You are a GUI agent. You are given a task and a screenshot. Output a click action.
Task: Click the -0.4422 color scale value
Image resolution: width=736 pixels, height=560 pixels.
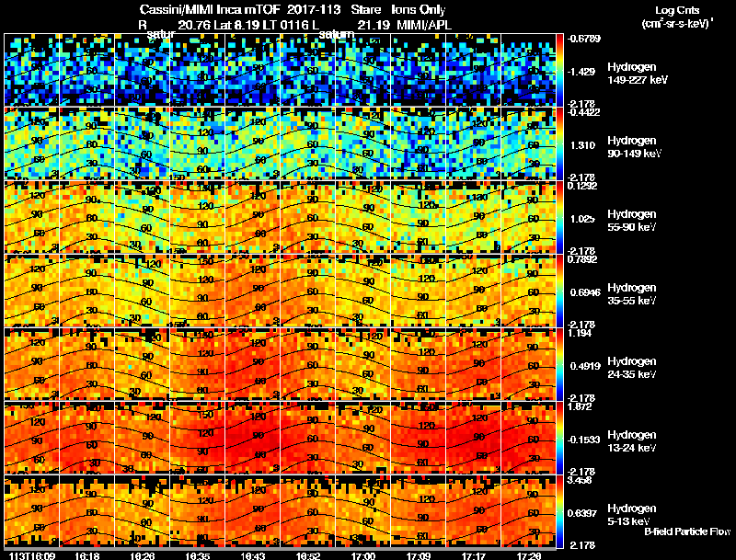pyautogui.click(x=583, y=112)
